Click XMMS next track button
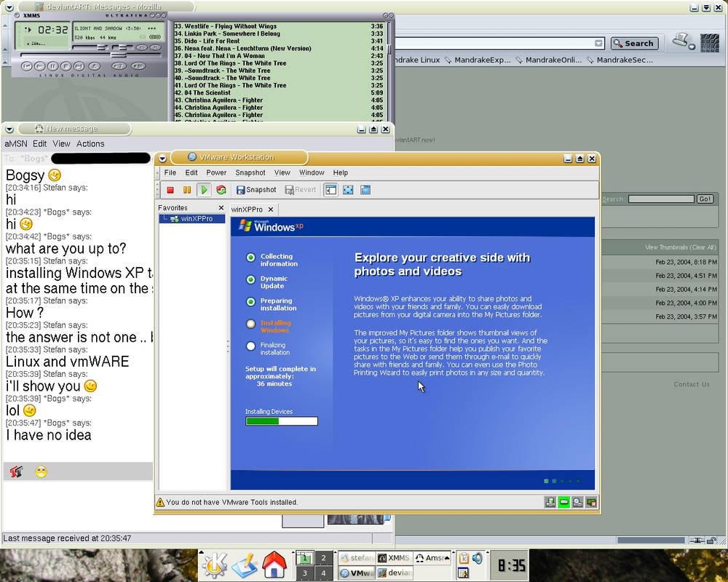The width and height of the screenshot is (728, 582). point(79,66)
